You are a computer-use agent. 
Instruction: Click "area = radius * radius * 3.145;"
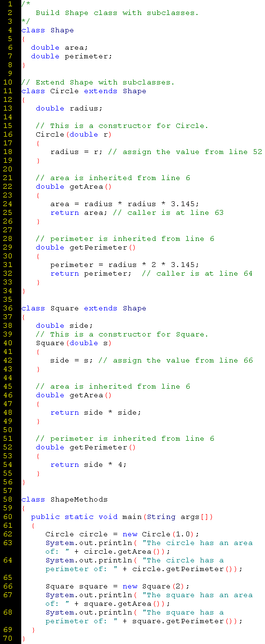point(125,204)
